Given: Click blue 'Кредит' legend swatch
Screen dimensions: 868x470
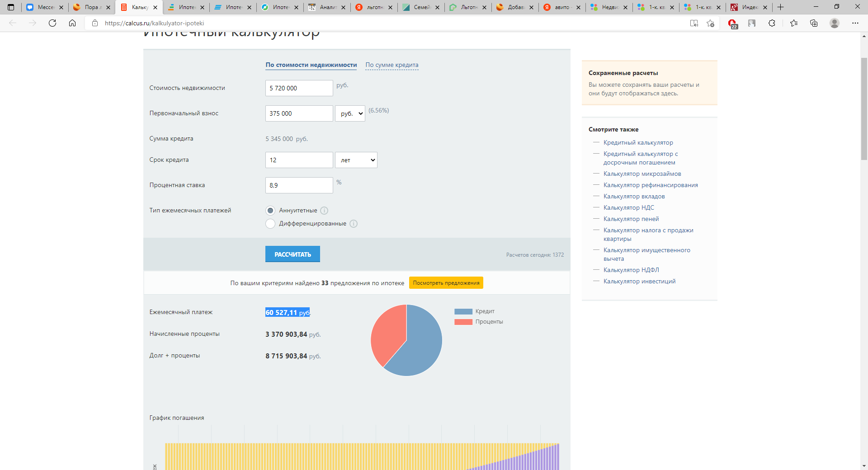Looking at the screenshot, I should (x=463, y=311).
